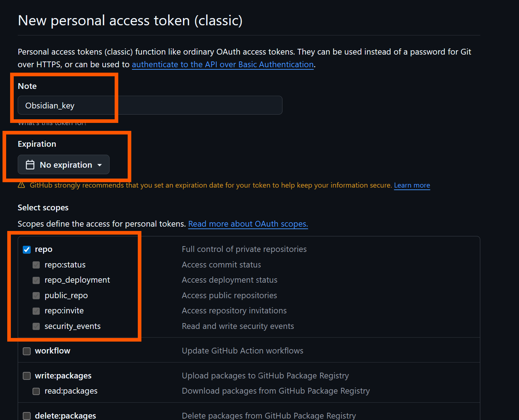
Task: Toggle the security_events checkbox
Action: coord(36,326)
